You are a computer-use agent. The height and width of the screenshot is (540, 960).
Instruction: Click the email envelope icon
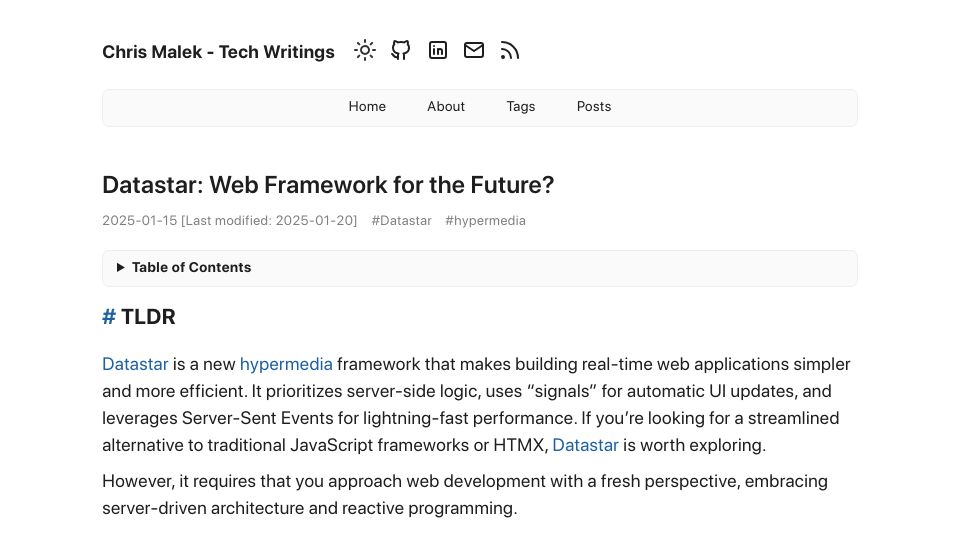click(473, 50)
